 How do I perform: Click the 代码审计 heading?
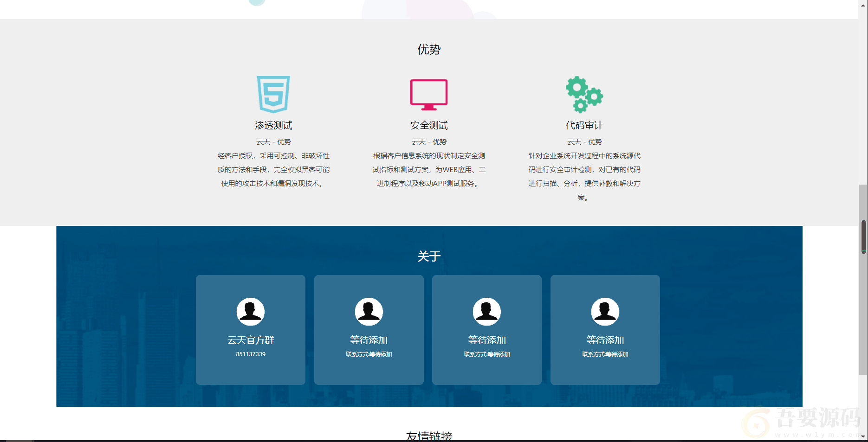click(584, 125)
